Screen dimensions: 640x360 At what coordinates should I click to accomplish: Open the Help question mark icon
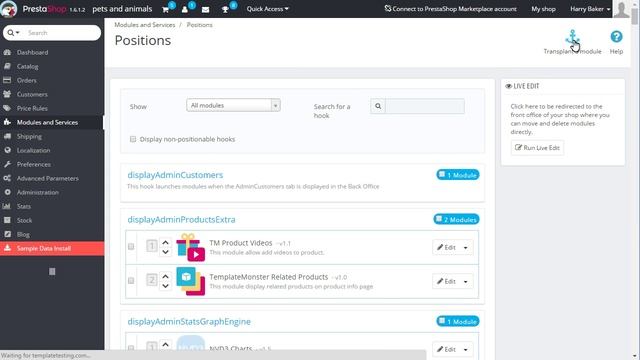(x=616, y=37)
